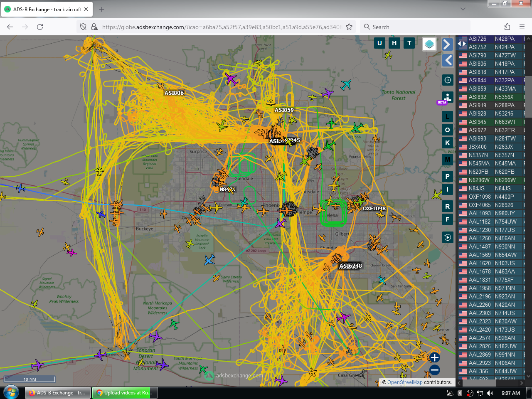Toggle the I button on map
The width and height of the screenshot is (532, 399).
pyautogui.click(x=447, y=189)
